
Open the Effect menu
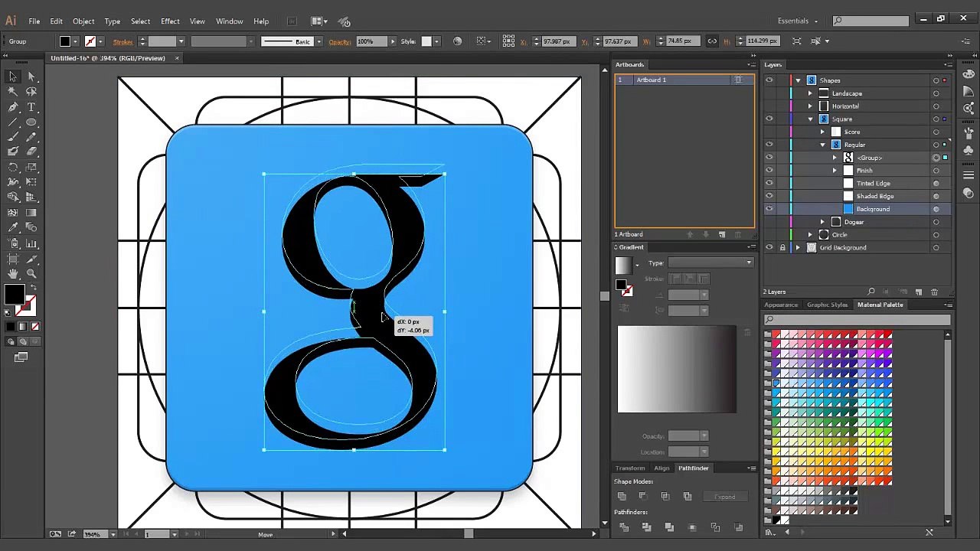pos(170,21)
